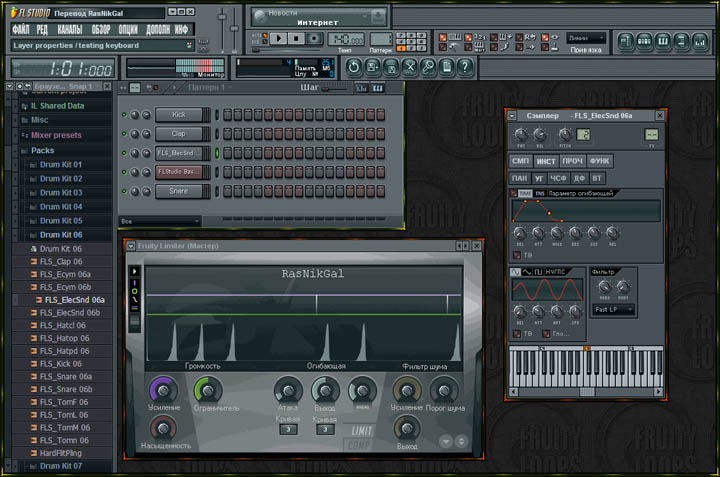This screenshot has height=477, width=720.
Task: Click the question mark help icon
Action: coord(465,67)
